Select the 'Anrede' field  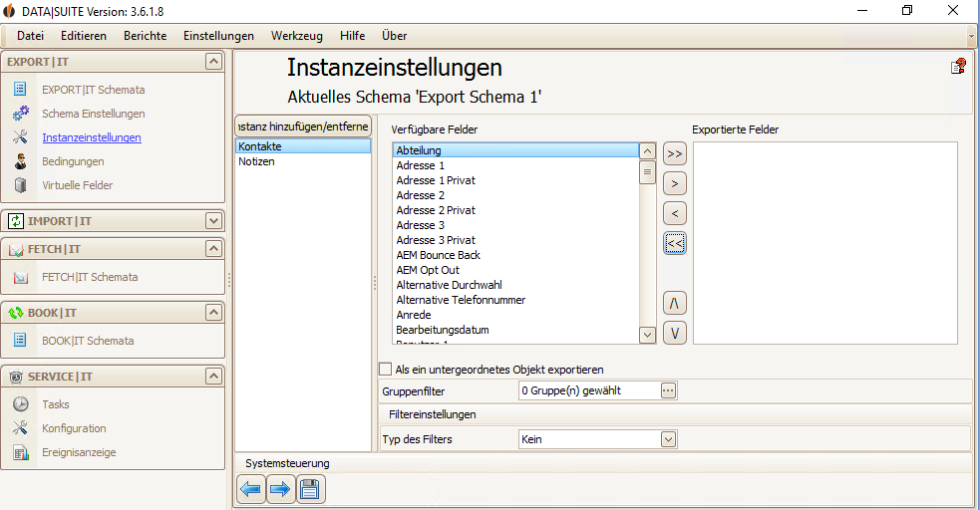click(515, 315)
